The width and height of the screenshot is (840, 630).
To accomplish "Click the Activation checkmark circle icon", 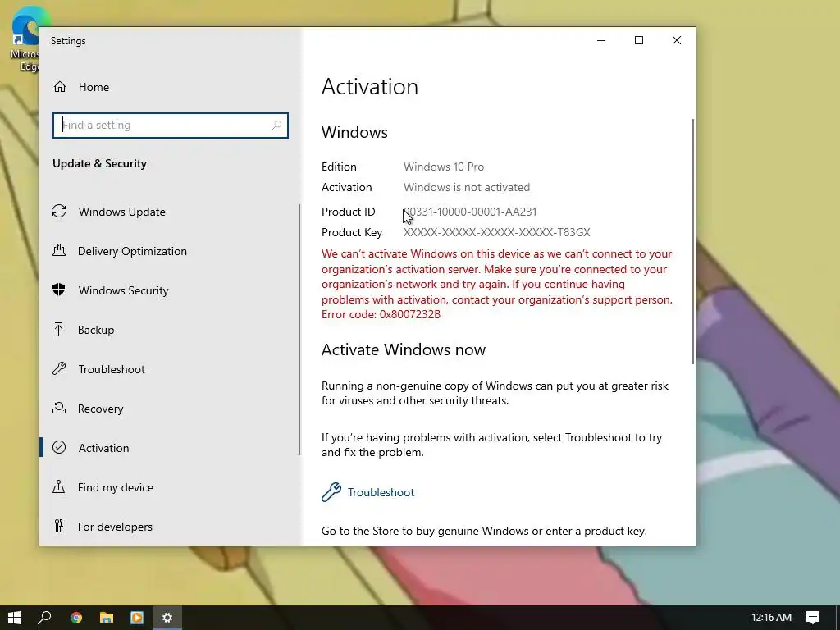I will click(x=59, y=447).
